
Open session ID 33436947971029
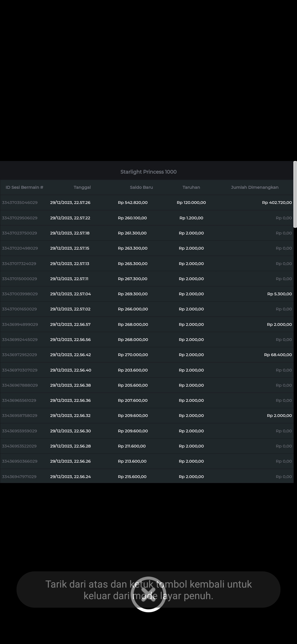tap(19, 476)
